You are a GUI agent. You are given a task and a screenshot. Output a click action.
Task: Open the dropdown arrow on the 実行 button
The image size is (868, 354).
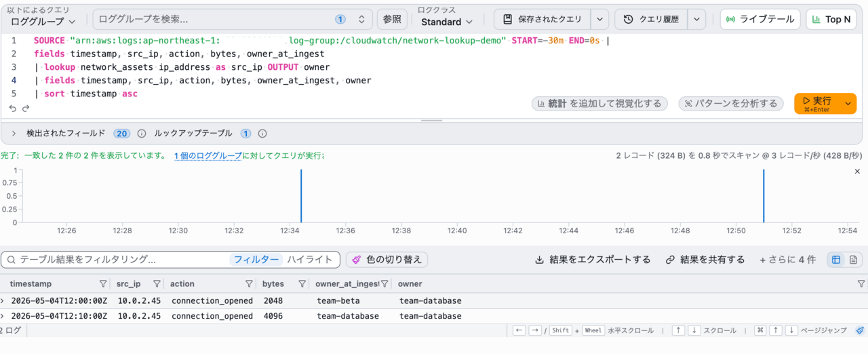[x=848, y=104]
